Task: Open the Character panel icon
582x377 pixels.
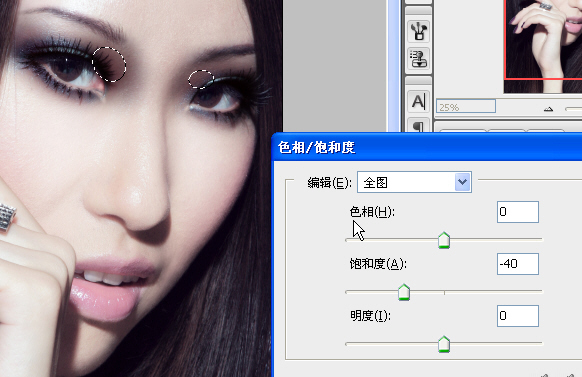Action: point(419,101)
